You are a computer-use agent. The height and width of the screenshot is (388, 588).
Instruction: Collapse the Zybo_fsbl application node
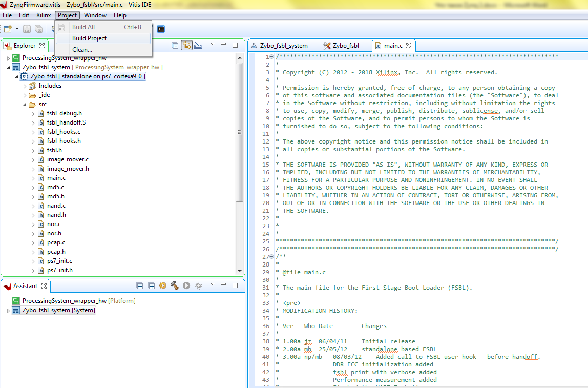coord(16,76)
